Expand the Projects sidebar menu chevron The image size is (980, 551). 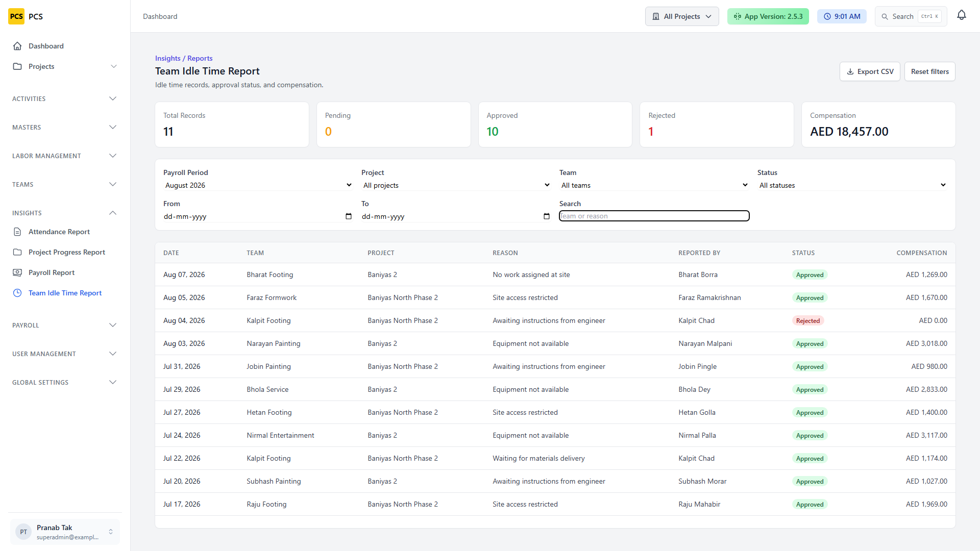[114, 66]
